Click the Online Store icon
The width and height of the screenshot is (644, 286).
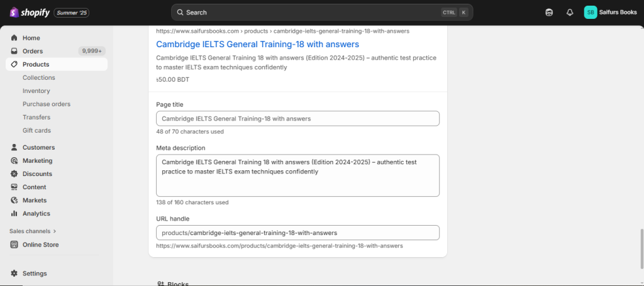coord(14,245)
